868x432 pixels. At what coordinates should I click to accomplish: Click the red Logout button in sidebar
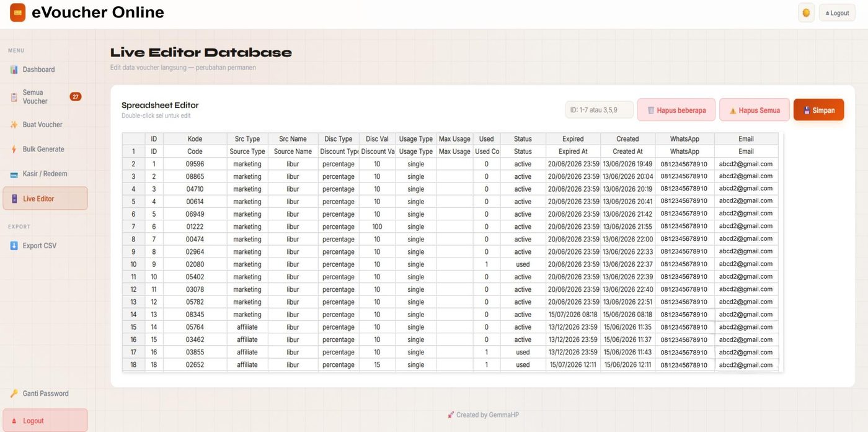[45, 421]
